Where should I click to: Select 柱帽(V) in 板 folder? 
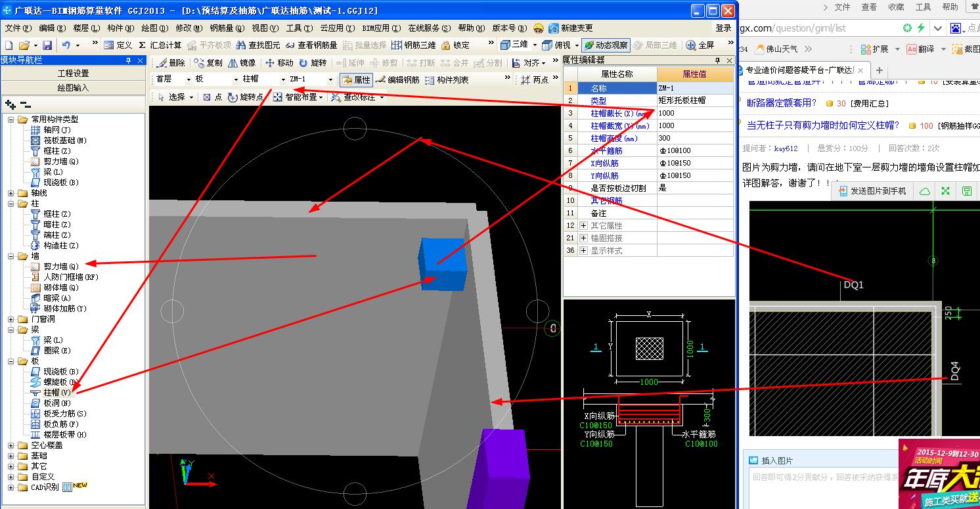pos(52,392)
